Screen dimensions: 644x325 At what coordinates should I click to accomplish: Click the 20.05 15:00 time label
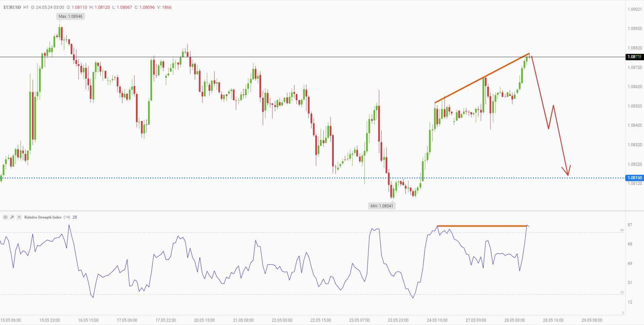(204, 320)
